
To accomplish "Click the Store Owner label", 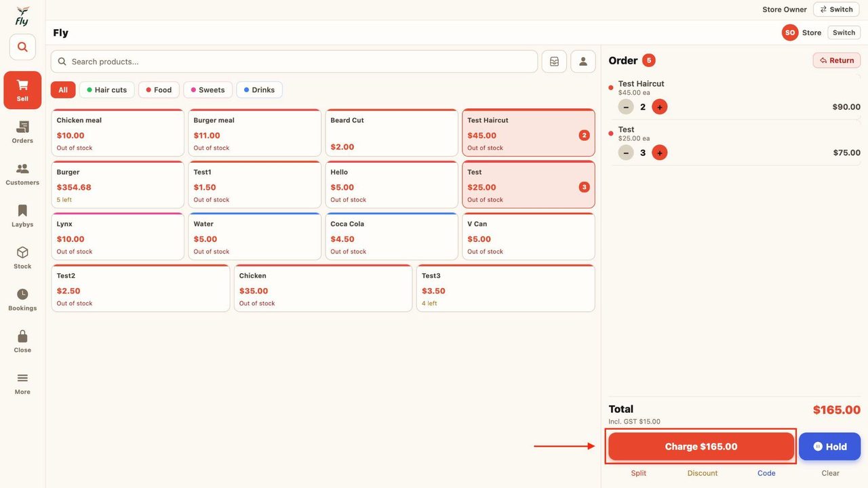I will 785,9.
